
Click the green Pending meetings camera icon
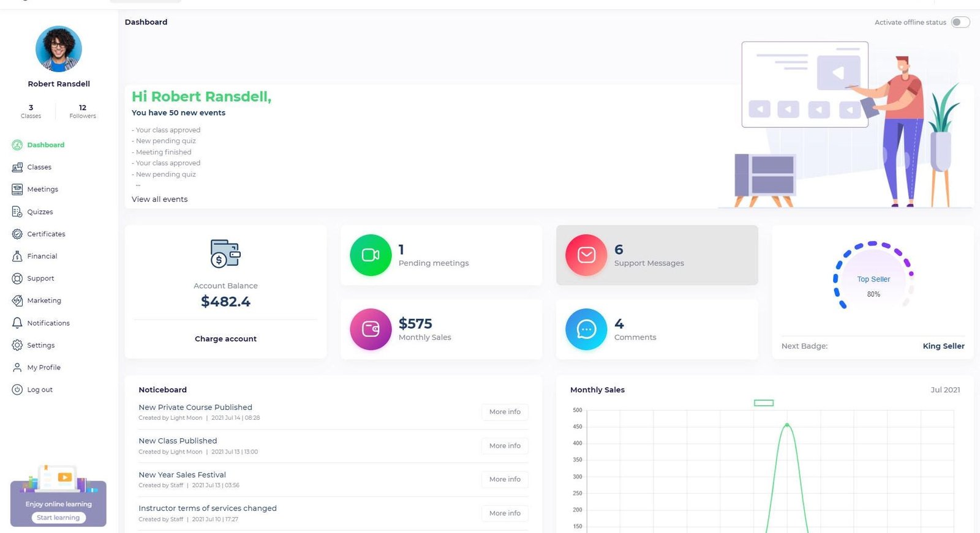point(371,255)
